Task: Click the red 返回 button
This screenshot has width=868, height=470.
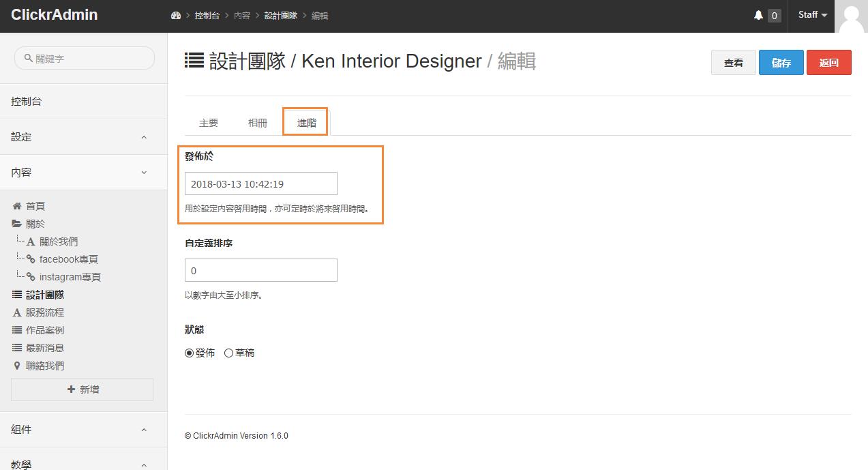Action: click(829, 63)
